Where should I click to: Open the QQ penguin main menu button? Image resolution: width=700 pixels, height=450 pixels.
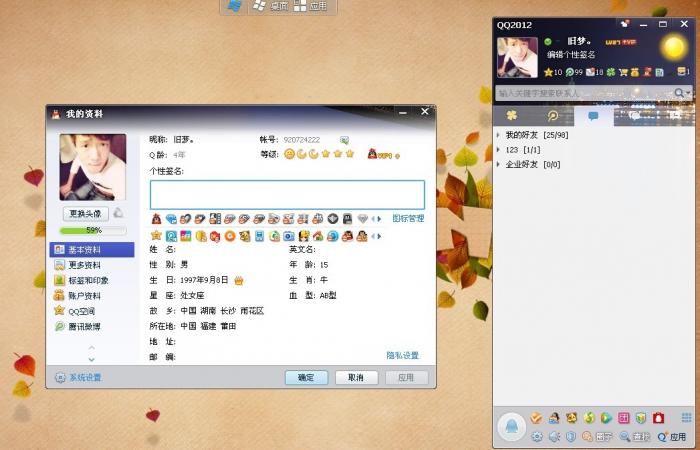(512, 427)
